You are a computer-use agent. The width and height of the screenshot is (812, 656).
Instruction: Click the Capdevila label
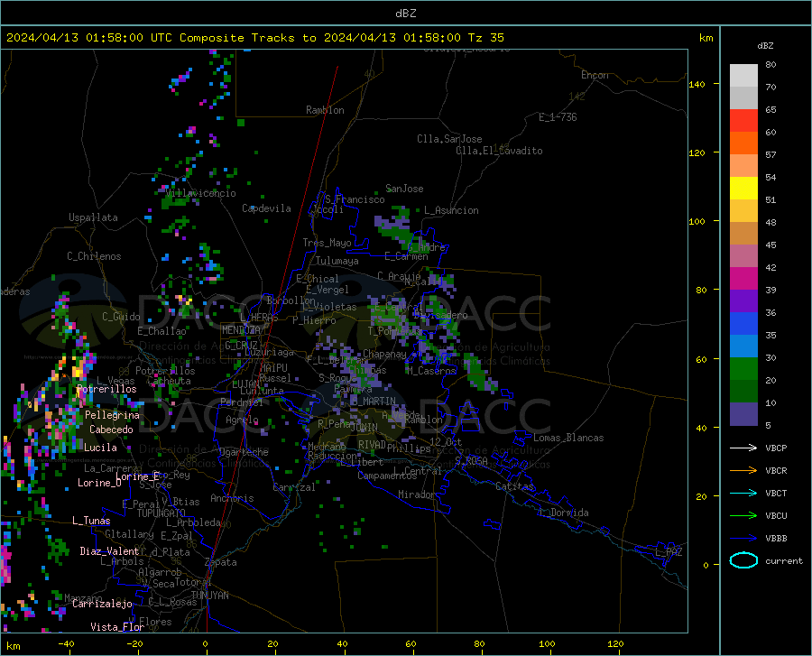coord(267,208)
